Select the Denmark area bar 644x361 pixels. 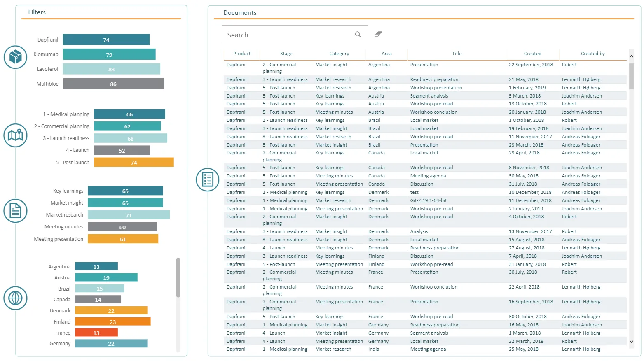point(111,310)
